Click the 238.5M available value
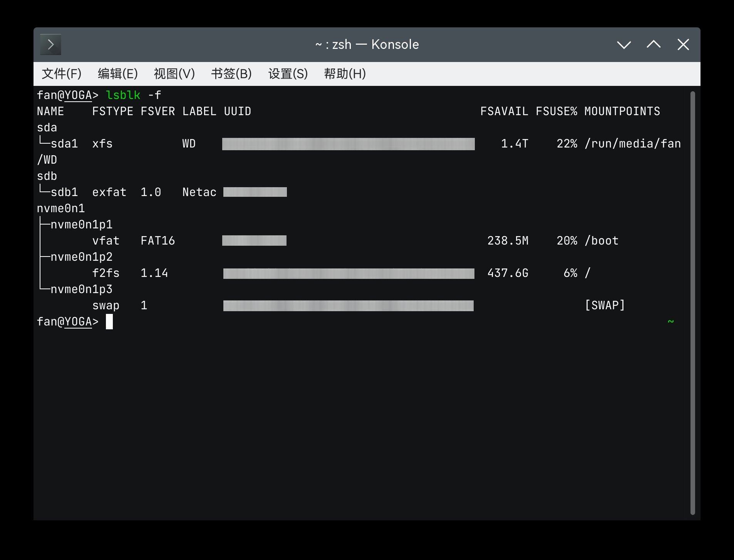Viewport: 734px width, 560px height. coord(508,241)
